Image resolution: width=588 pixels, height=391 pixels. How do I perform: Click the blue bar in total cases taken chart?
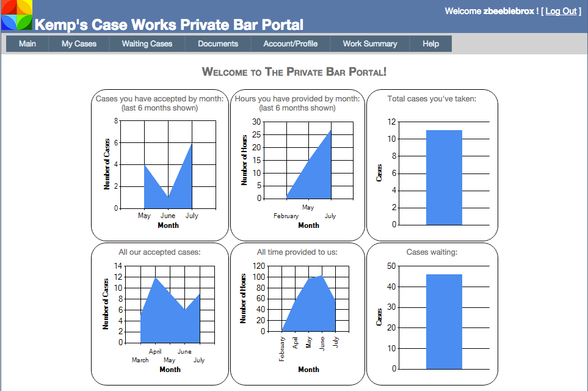pos(444,177)
